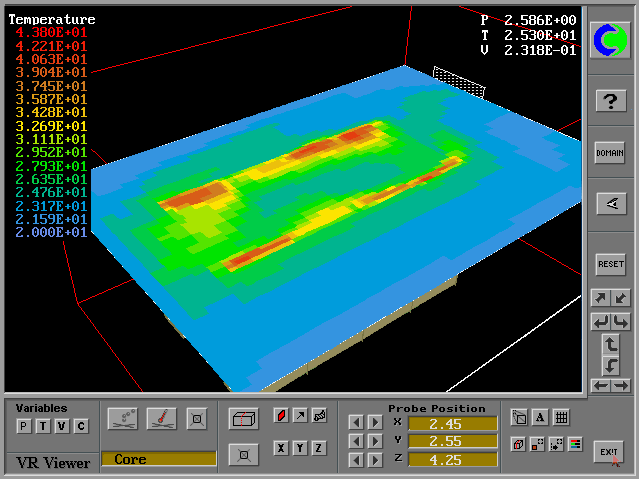Click the Probe Position X value field
Image resolution: width=639 pixels, height=479 pixels.
point(452,423)
